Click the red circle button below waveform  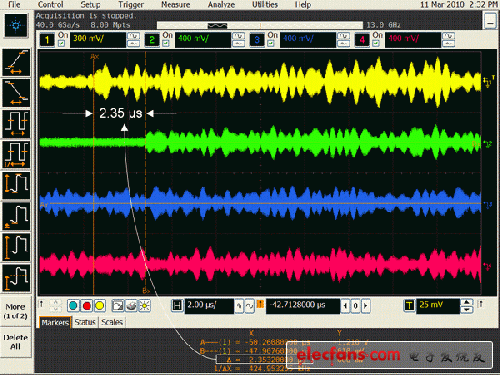pyautogui.click(x=87, y=305)
